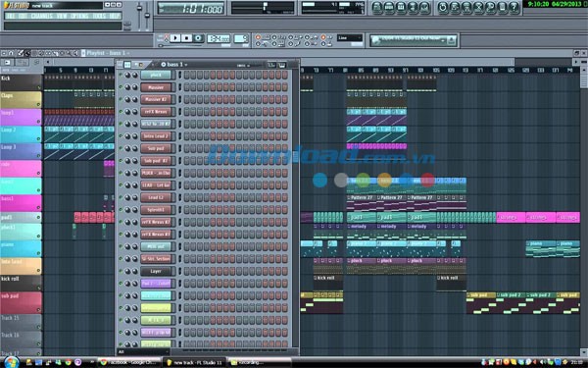Click the song position slider
The image size is (588, 368).
180,45
